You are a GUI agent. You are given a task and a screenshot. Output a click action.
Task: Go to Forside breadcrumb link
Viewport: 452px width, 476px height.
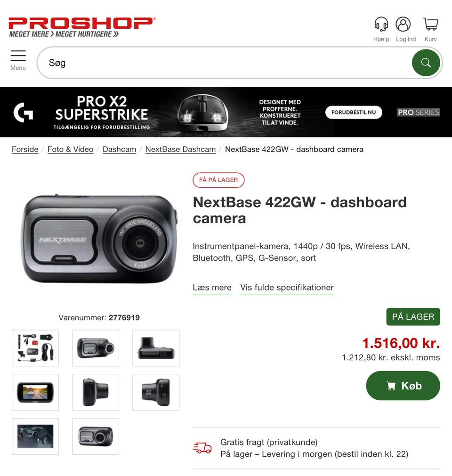point(25,149)
